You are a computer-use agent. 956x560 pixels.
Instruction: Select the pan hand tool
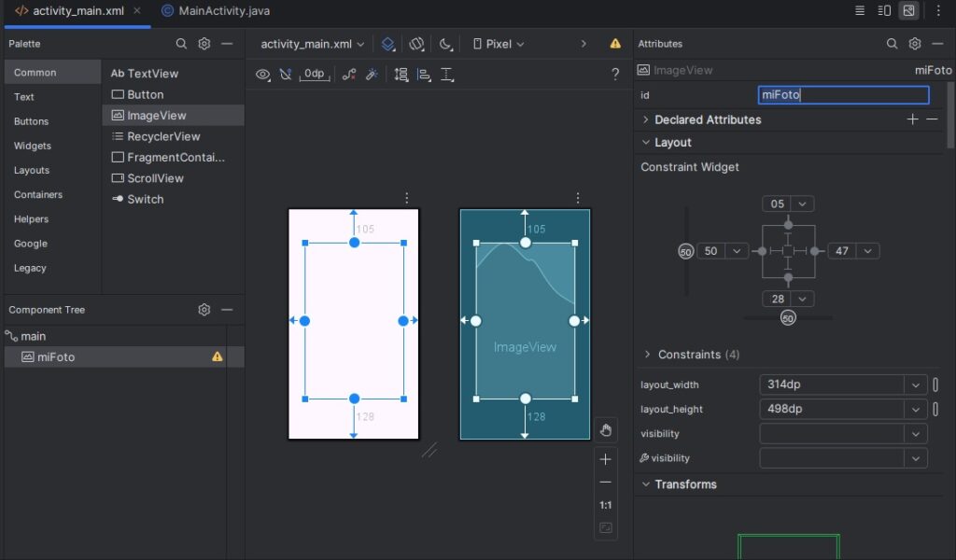point(605,431)
